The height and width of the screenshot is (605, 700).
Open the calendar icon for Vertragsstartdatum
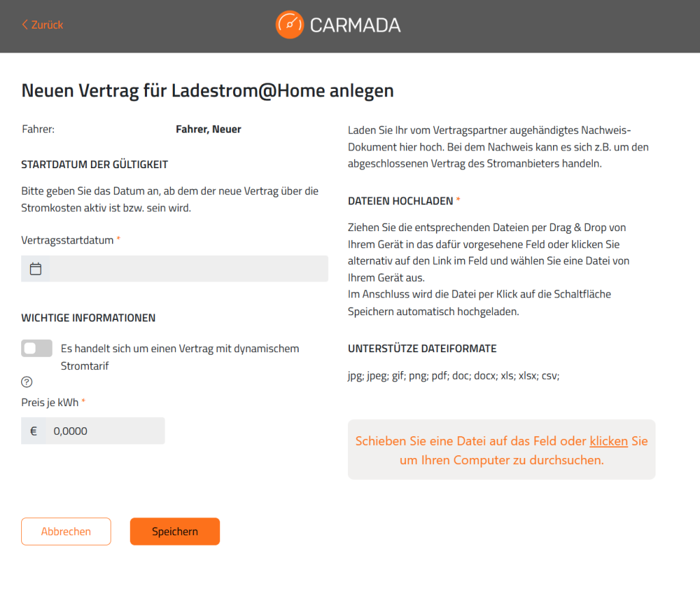[36, 269]
